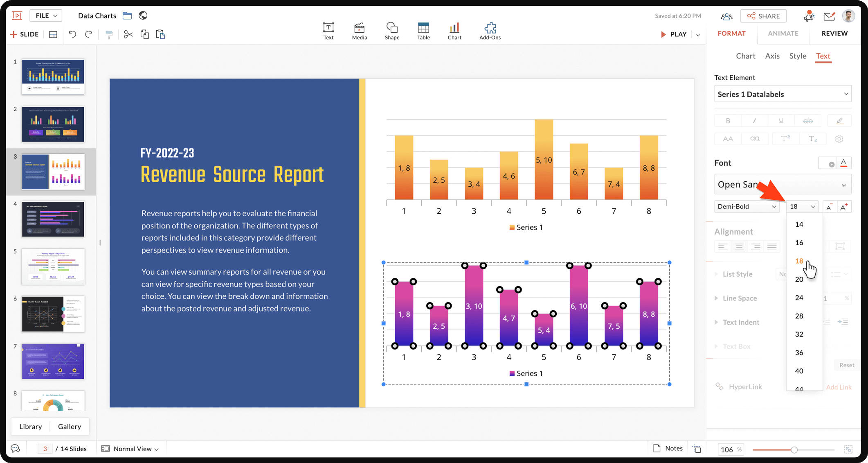Click the SHARE button
Image resolution: width=868 pixels, height=463 pixels.
coord(763,16)
